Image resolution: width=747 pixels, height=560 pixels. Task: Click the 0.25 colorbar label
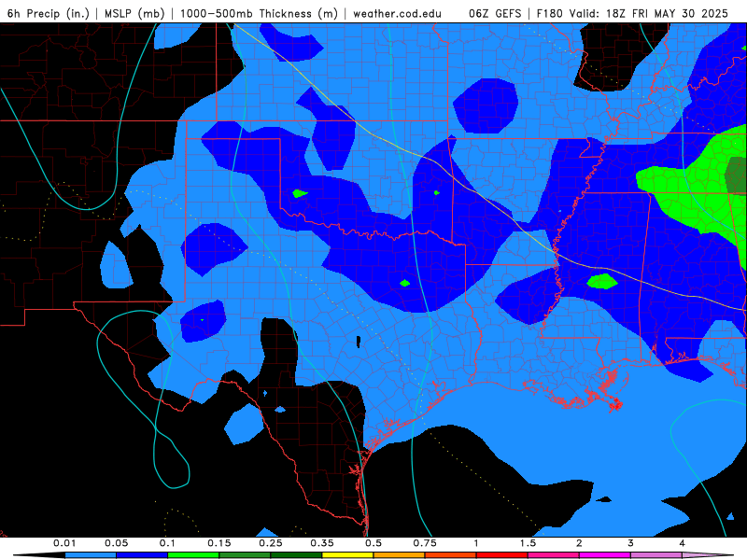[x=271, y=543]
